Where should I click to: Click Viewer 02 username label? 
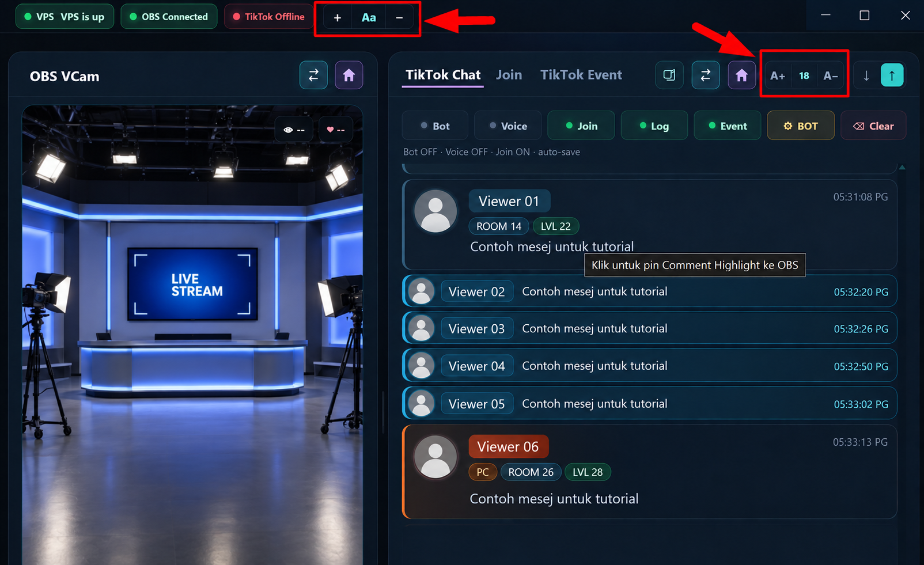pyautogui.click(x=476, y=291)
